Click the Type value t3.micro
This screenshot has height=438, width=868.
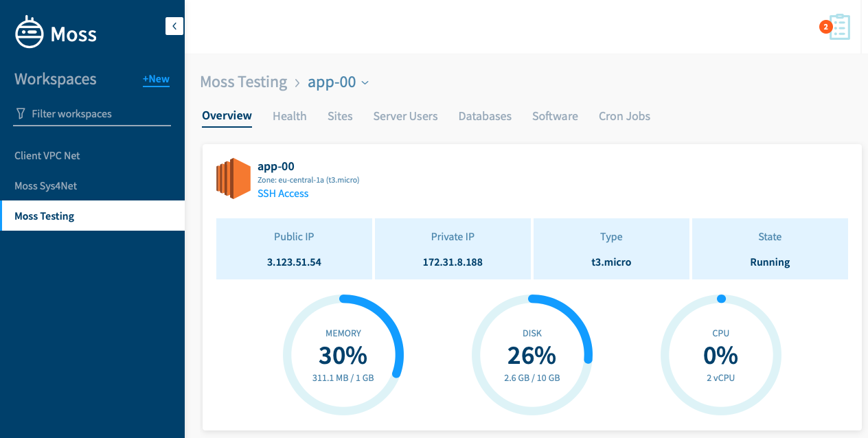coord(611,262)
